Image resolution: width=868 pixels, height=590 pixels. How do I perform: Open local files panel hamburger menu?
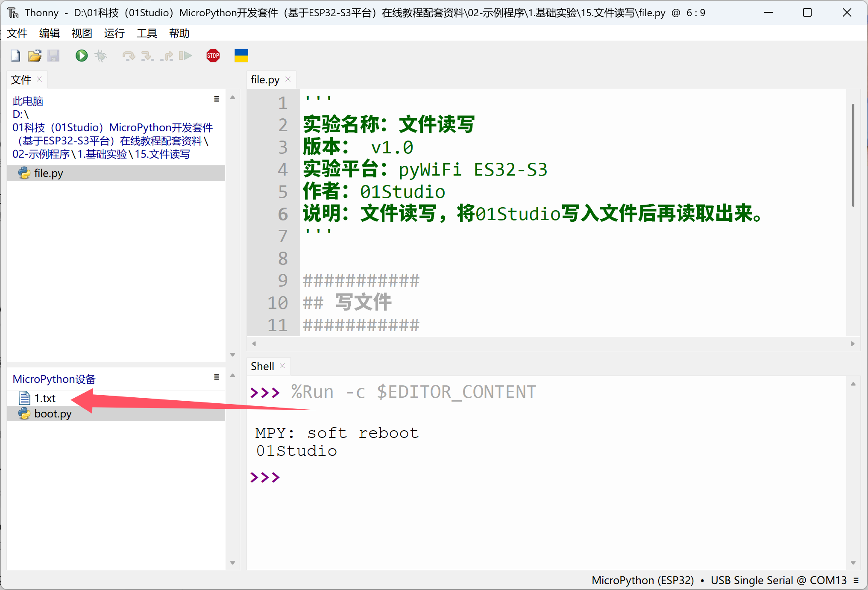click(x=217, y=99)
